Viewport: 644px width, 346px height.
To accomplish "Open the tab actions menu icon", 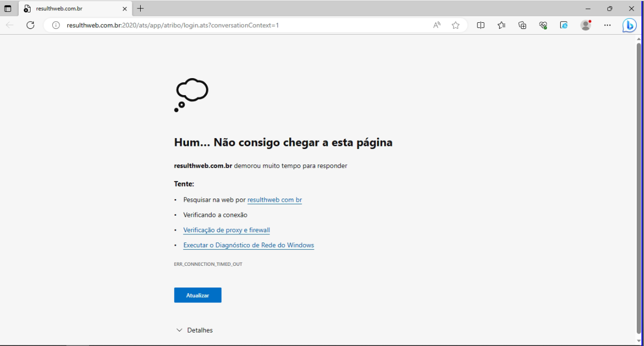I will pos(8,9).
